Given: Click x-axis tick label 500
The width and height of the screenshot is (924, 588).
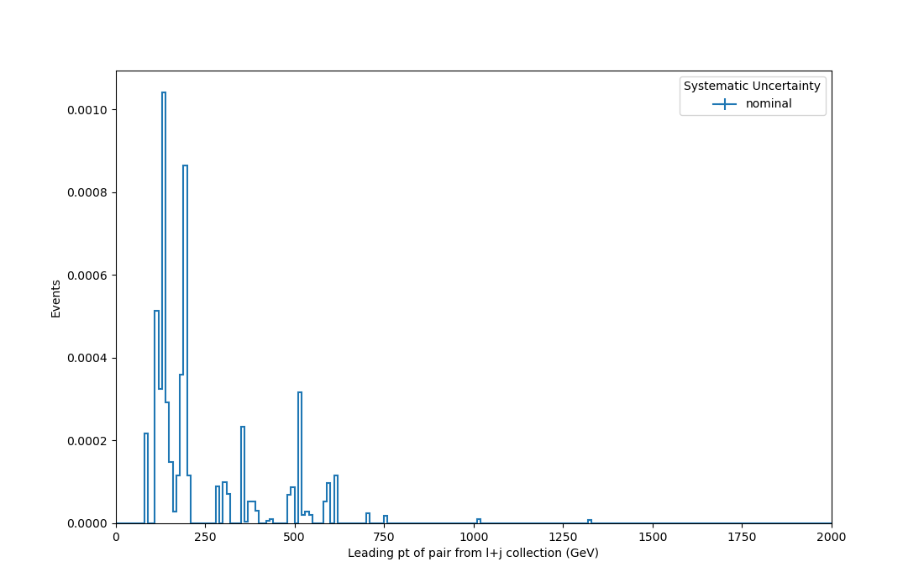Looking at the screenshot, I should (x=295, y=537).
